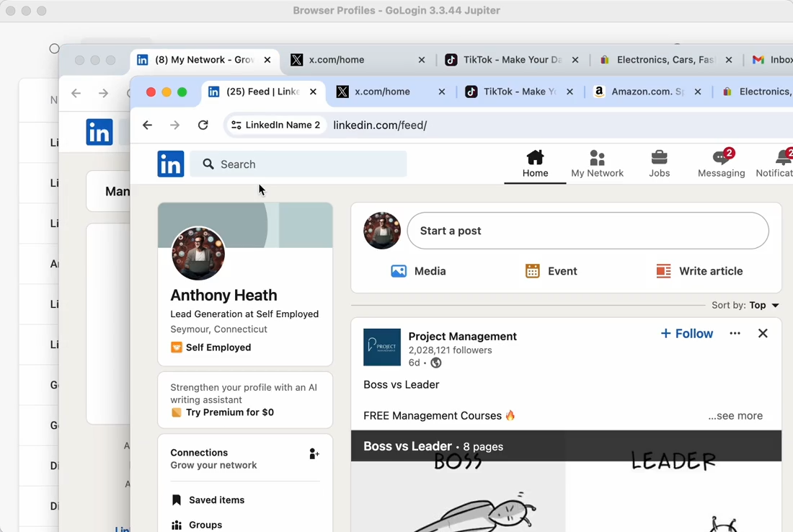Viewport: 793px width, 532px height.
Task: Click the forward arrow in front browser
Action: pos(175,125)
